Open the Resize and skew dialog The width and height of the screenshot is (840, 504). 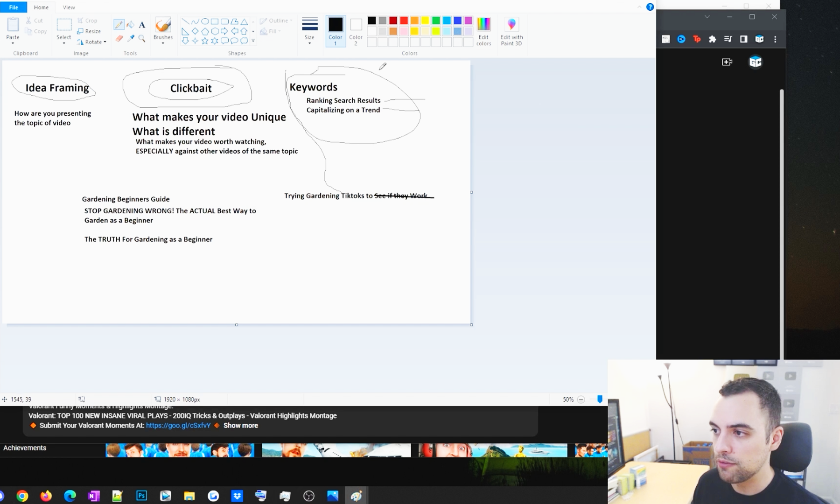[89, 31]
